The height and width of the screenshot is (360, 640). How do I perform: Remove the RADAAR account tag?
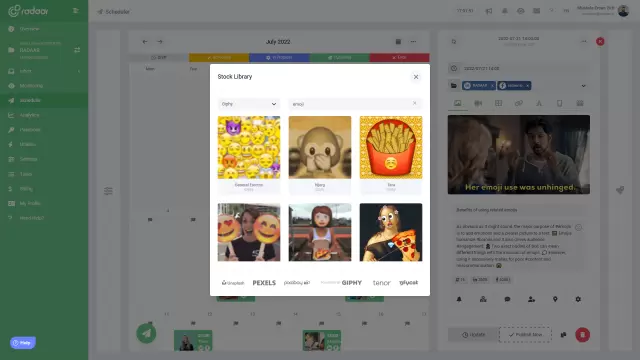(492, 86)
